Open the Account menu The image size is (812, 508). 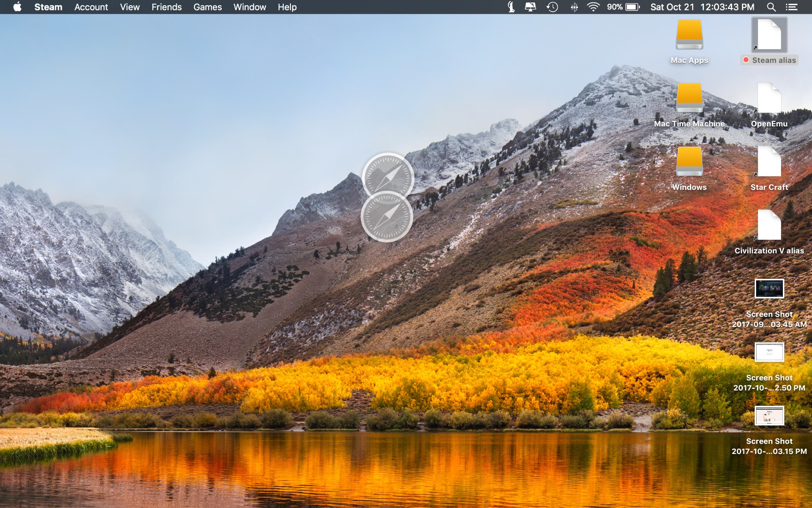pyautogui.click(x=91, y=7)
